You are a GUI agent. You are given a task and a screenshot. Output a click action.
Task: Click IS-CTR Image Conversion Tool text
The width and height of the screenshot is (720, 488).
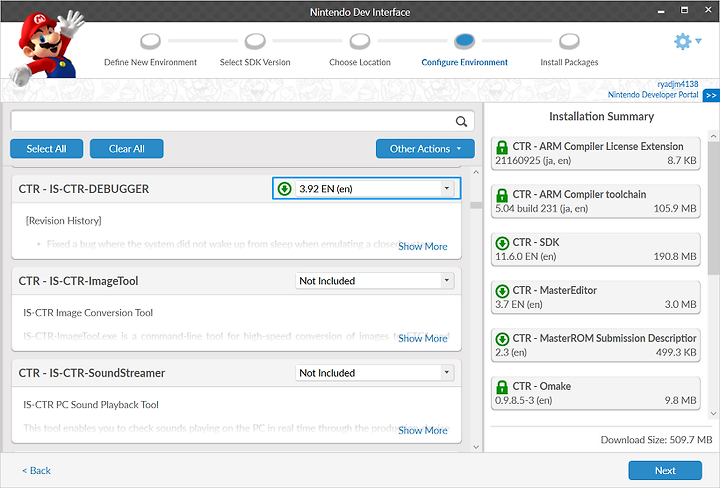point(88,313)
